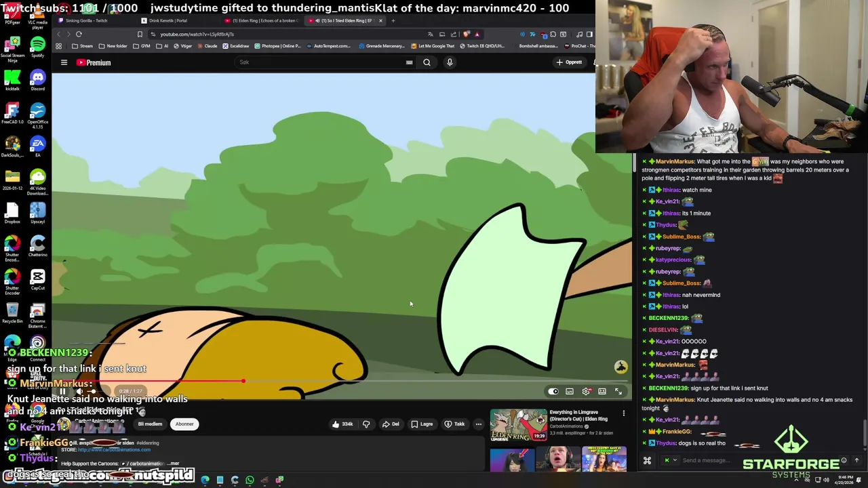Enter fullscreen from the player controls

(x=618, y=391)
